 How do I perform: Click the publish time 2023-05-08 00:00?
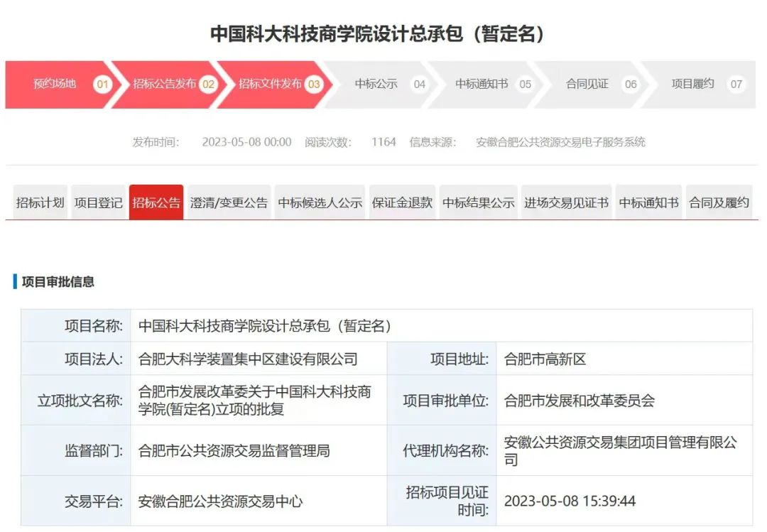coord(246,142)
